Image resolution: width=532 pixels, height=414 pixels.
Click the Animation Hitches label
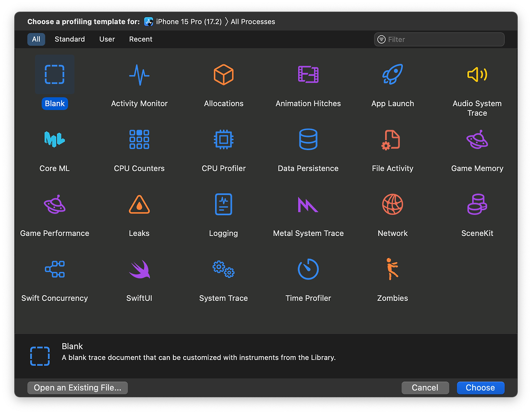point(308,103)
